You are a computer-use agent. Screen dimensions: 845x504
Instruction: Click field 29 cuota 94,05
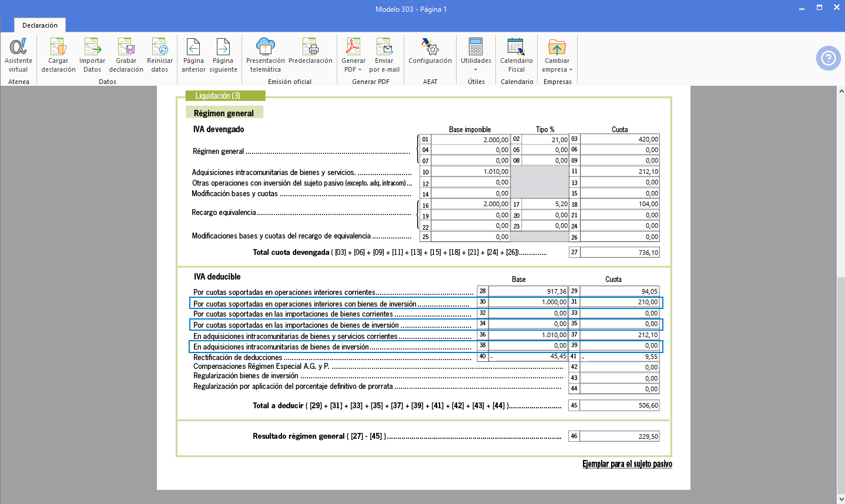619,291
